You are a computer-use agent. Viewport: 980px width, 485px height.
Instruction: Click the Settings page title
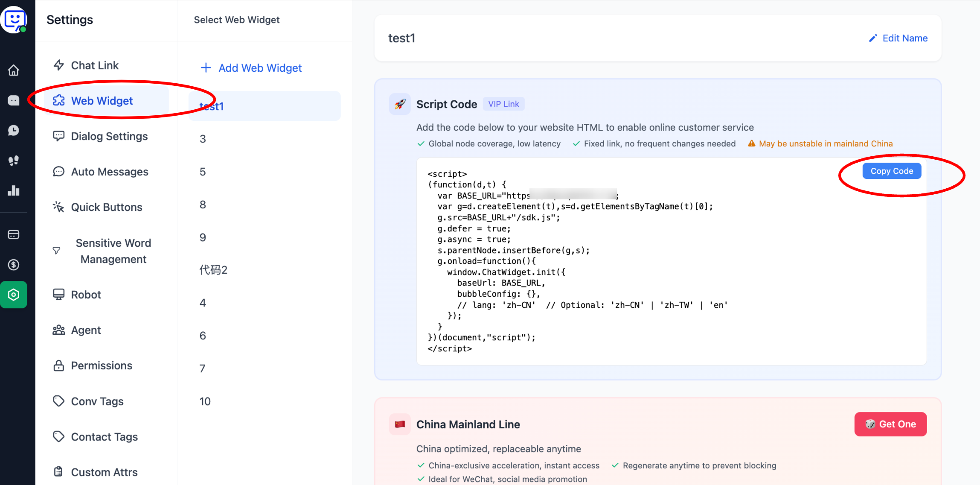70,20
